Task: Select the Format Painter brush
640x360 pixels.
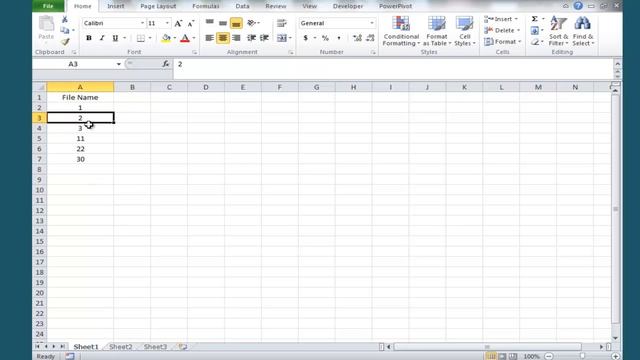Action: coord(65,41)
